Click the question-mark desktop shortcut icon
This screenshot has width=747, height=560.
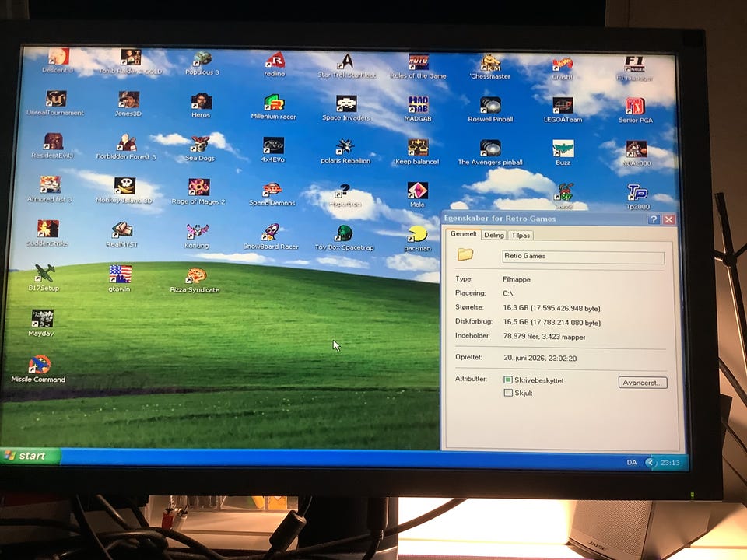(345, 191)
